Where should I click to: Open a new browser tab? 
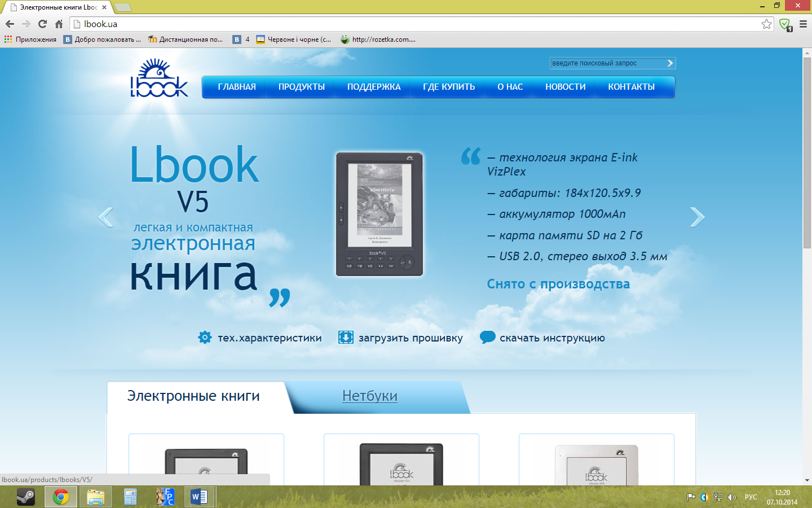(x=123, y=7)
